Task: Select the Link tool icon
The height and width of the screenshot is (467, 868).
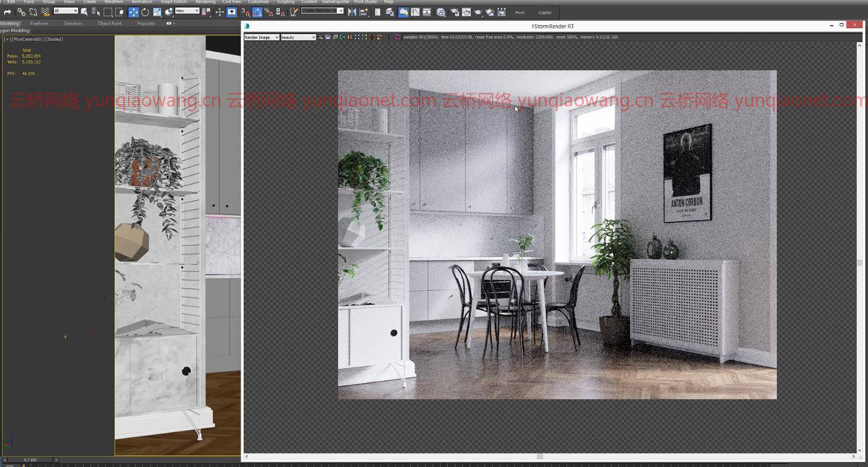Action: [21, 12]
